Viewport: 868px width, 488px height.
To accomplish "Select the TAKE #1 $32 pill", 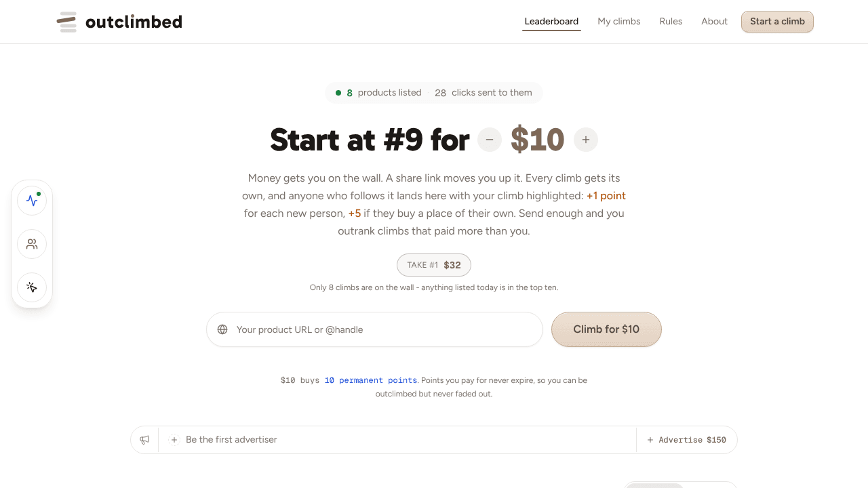I will [434, 265].
